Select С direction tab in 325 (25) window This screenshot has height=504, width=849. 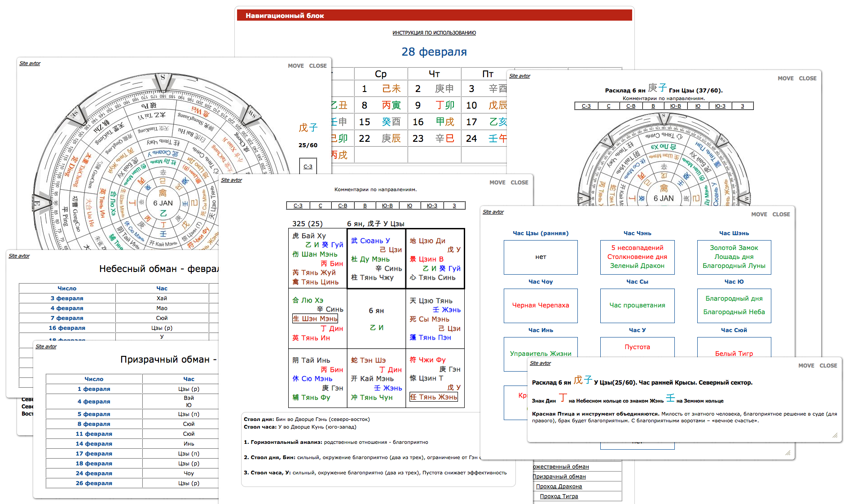320,206
